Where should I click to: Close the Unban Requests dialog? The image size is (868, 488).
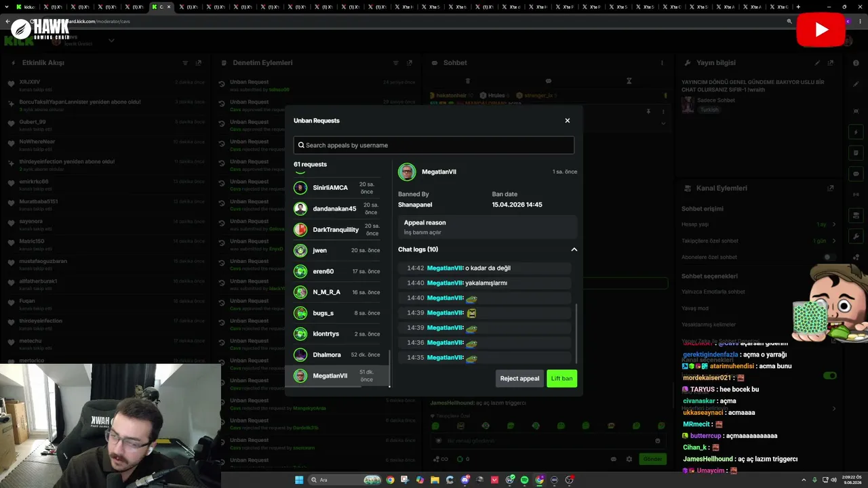coord(568,121)
